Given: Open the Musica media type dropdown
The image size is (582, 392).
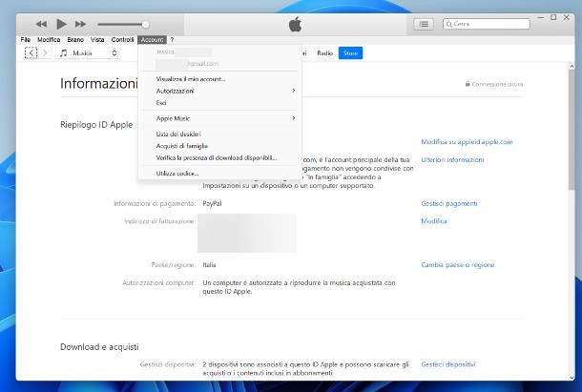Looking at the screenshot, I should [x=88, y=53].
